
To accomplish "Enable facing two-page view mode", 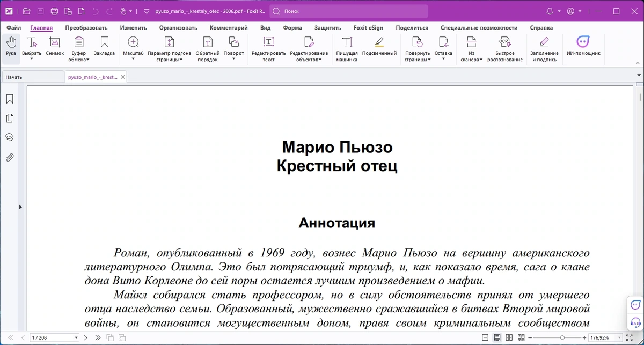I will tap(509, 338).
